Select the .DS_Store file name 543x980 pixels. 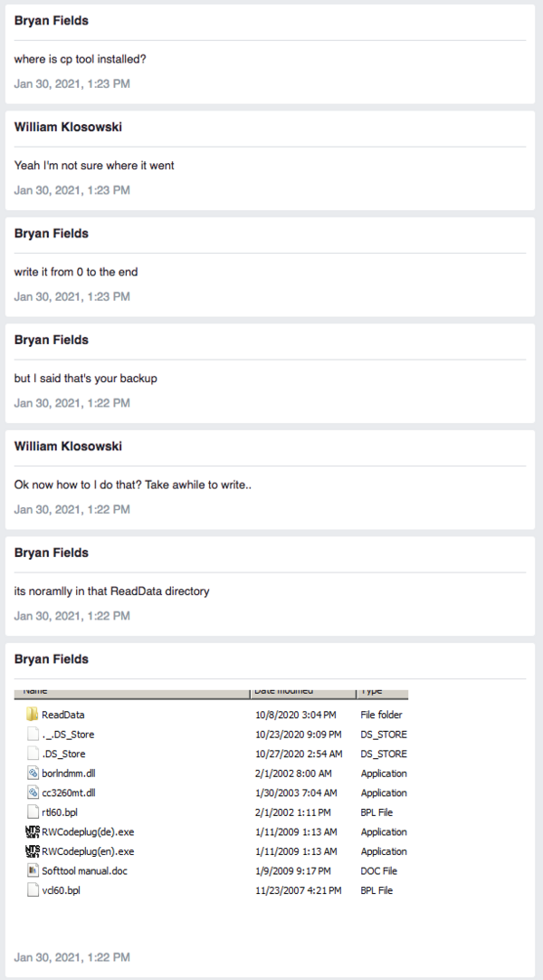[63, 754]
